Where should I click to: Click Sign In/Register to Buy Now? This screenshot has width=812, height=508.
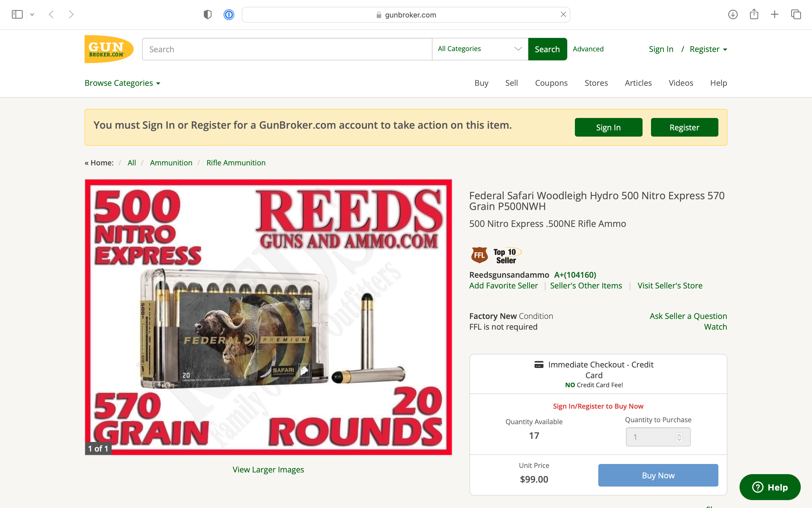click(x=598, y=406)
